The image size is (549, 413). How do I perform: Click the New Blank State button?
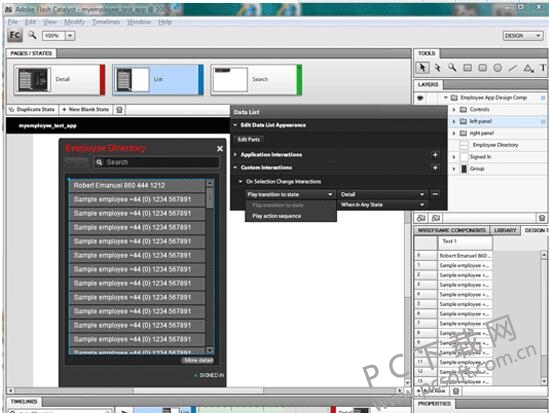tap(86, 110)
